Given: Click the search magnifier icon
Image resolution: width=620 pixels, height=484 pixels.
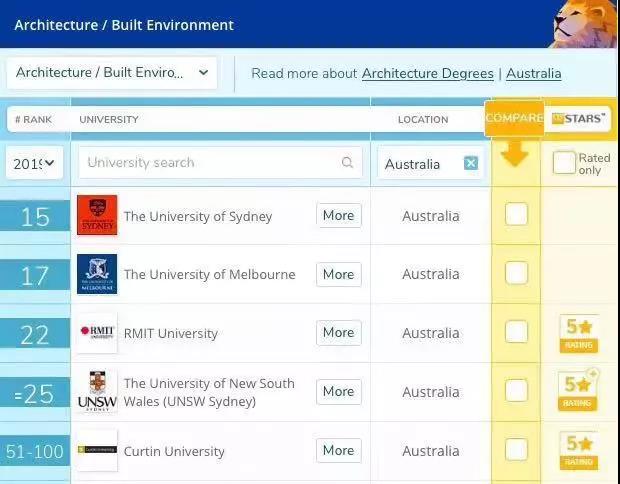Looking at the screenshot, I should coord(347,162).
